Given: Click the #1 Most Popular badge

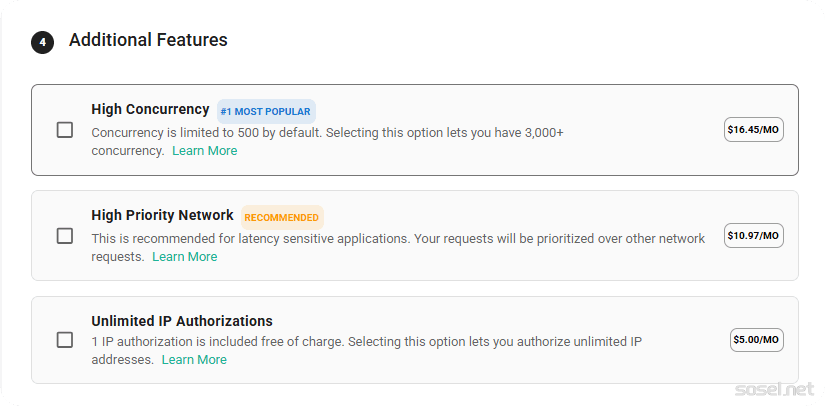Looking at the screenshot, I should (266, 111).
